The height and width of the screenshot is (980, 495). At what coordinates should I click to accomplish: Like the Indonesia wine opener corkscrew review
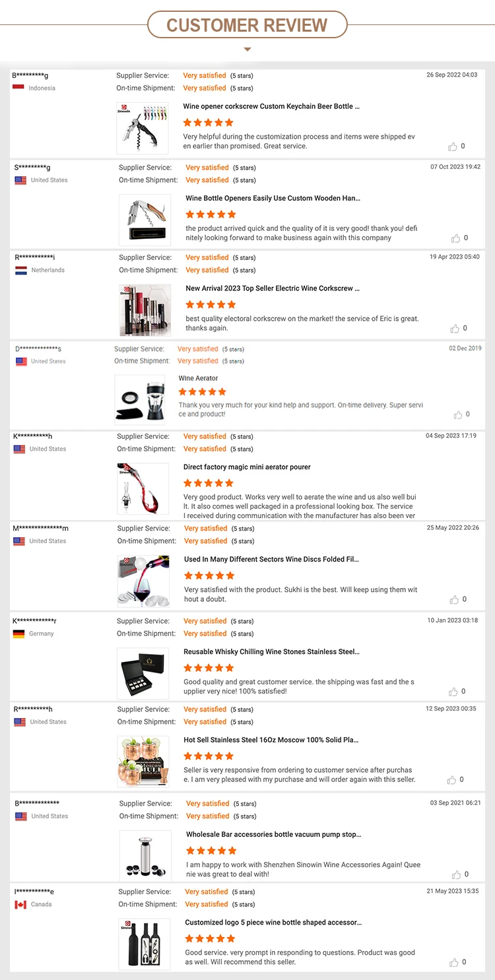pos(453,147)
